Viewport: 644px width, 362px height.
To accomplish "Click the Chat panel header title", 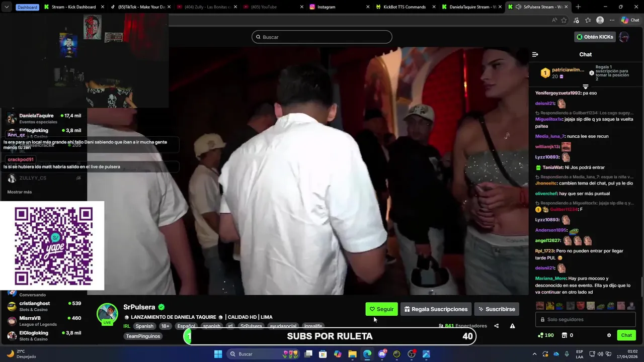I will (585, 54).
